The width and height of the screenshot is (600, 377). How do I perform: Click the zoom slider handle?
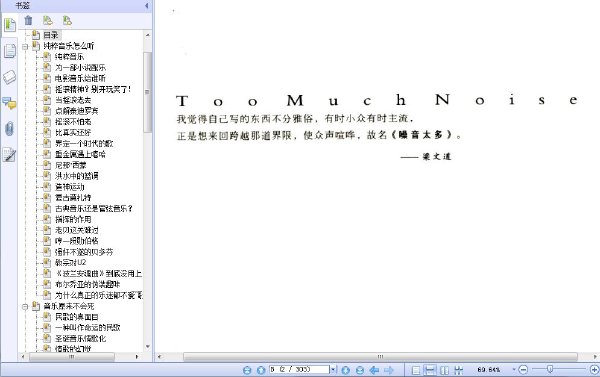point(550,369)
